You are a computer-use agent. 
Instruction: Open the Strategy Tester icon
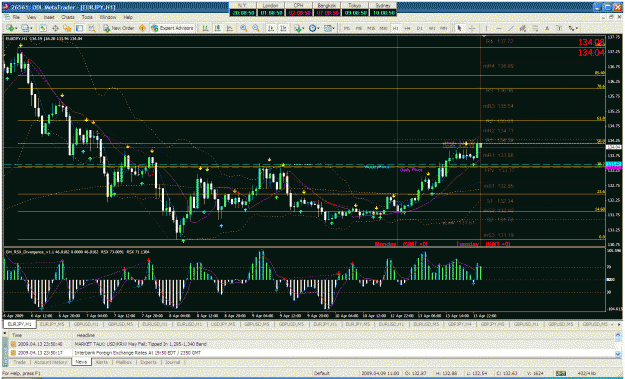(92, 28)
